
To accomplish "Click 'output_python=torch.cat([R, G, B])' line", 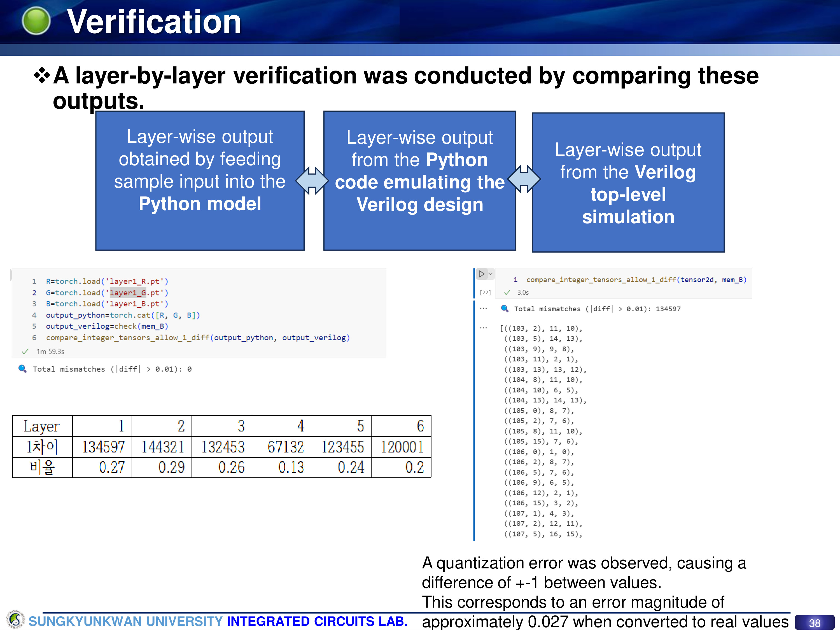I will click(x=123, y=315).
